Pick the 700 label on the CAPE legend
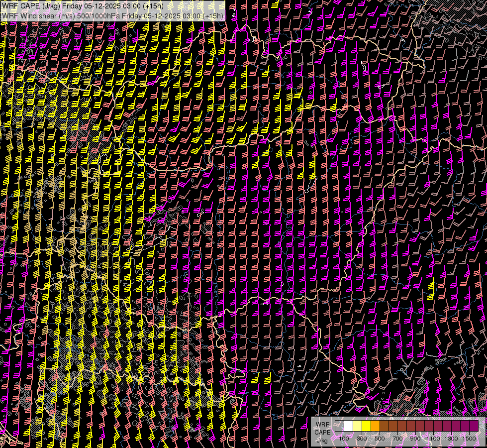Screen dimensions: 487x448 397,439
